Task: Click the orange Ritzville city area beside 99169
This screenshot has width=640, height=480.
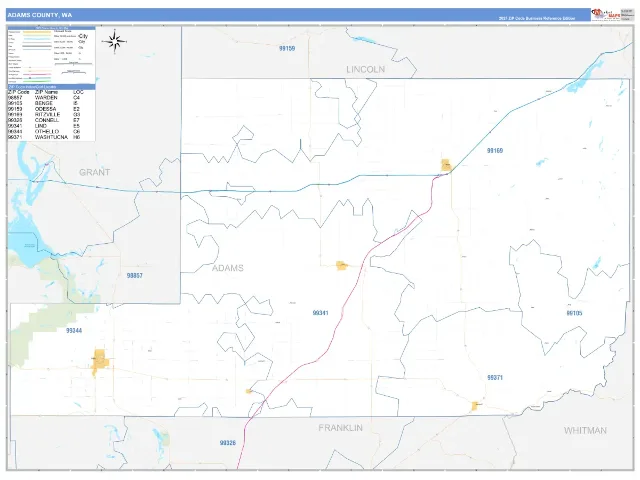Action: [x=446, y=165]
